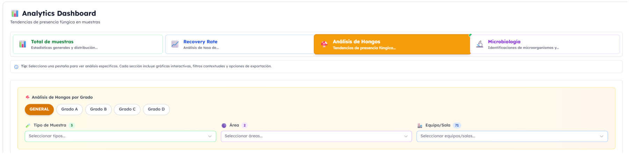
Task: Click the test tube icon by Tipo de Muestra
Action: point(28,126)
